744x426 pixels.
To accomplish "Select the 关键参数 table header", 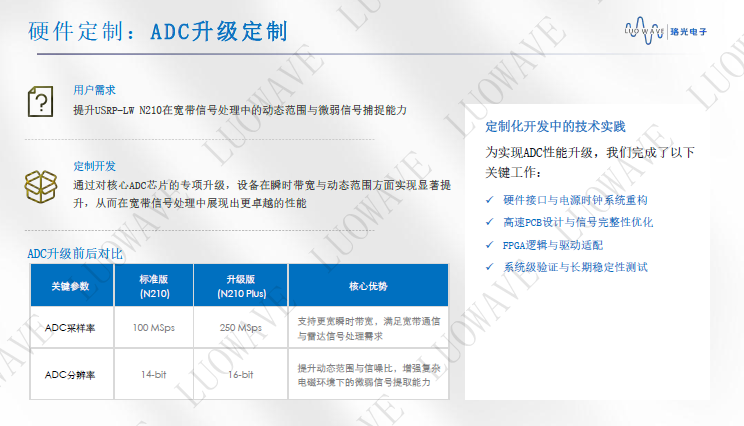I will pyautogui.click(x=70, y=287).
